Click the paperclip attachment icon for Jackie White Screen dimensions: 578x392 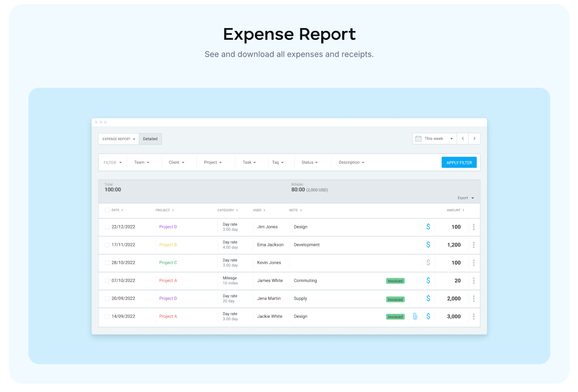[x=415, y=316]
